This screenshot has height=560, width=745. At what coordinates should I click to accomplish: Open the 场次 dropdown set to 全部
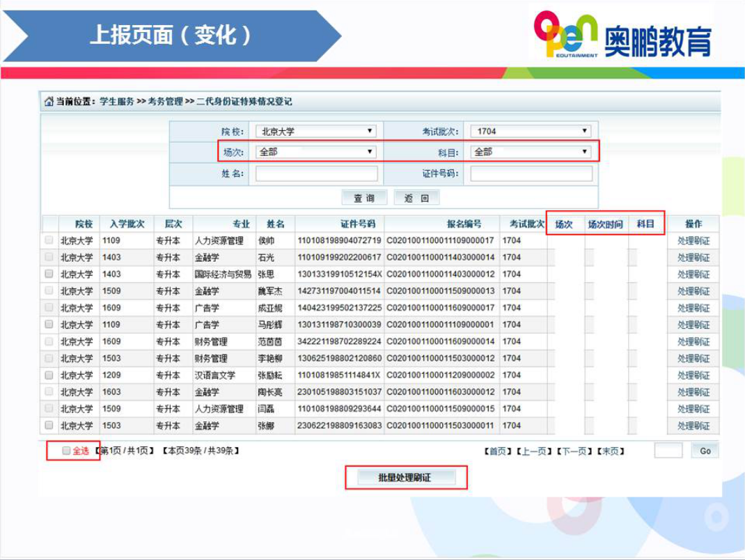(316, 151)
